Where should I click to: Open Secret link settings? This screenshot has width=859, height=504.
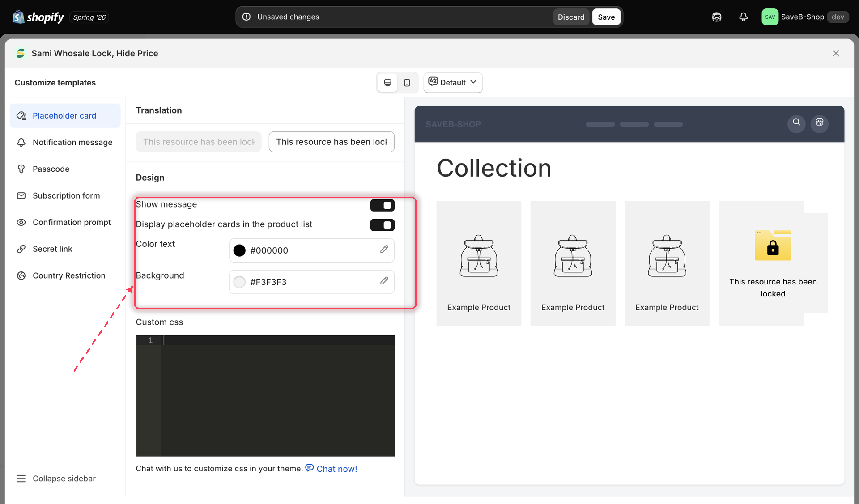pos(65,249)
